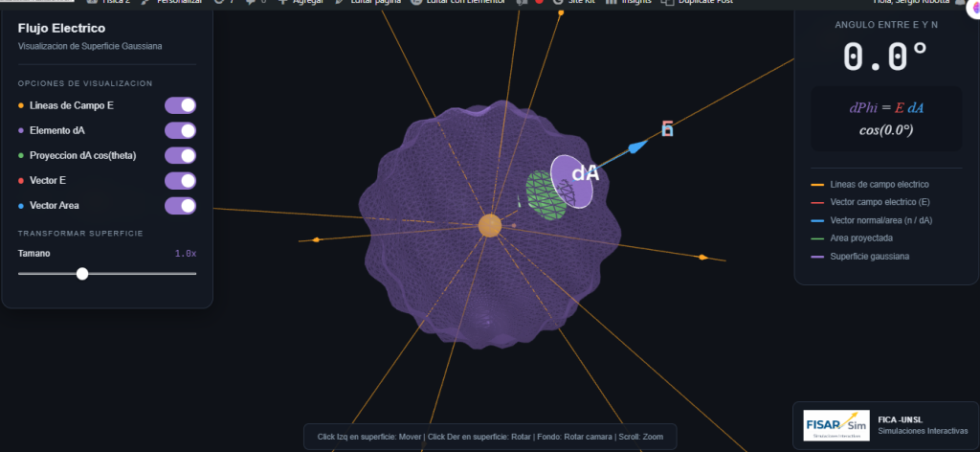Click the Lineas de campo electrico legend entry
The image size is (980, 452).
point(880,184)
